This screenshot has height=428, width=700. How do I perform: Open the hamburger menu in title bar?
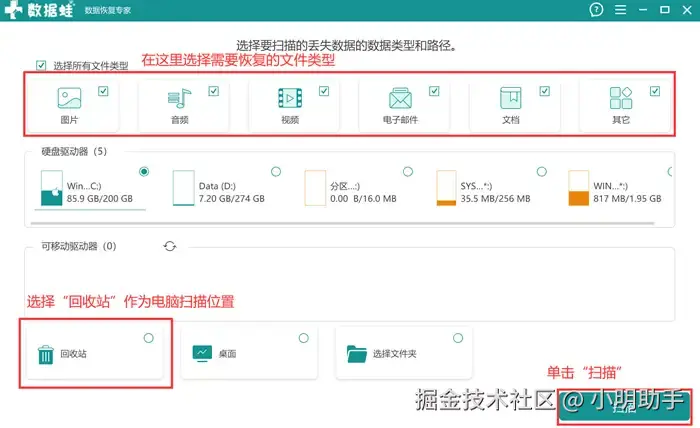coord(620,10)
